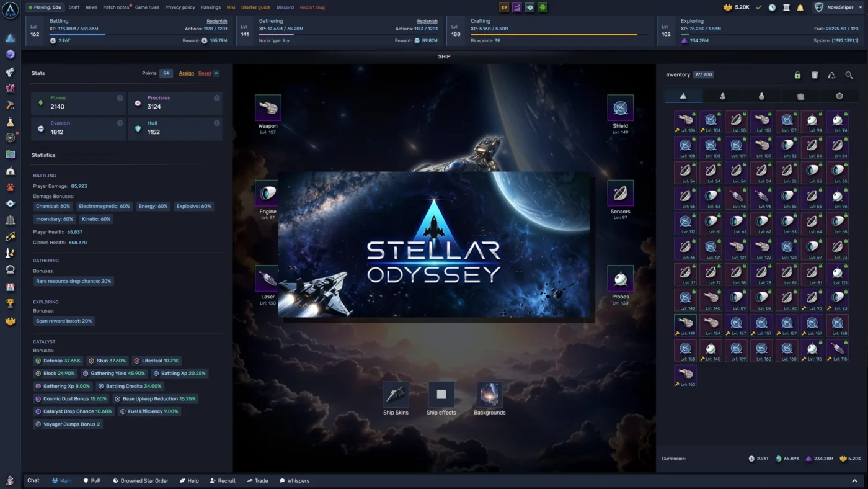The image size is (868, 489).
Task: Click Replenish in the Gathering panel
Action: pyautogui.click(x=427, y=21)
